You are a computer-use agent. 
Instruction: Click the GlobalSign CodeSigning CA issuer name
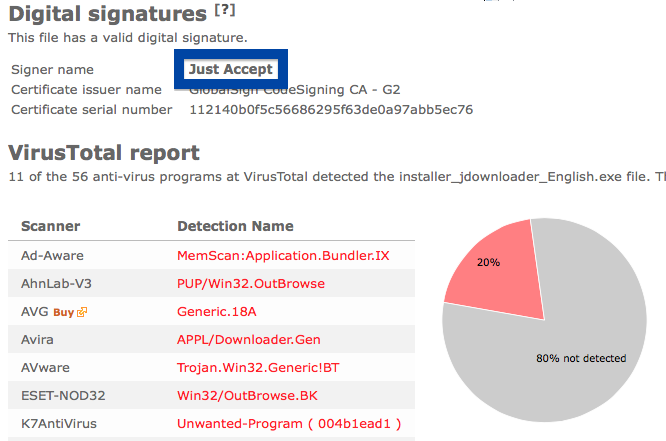[295, 90]
